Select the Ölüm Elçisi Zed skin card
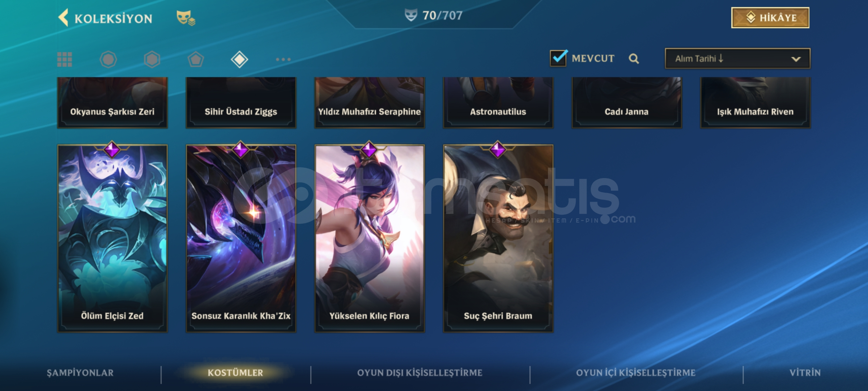868x391 pixels. (112, 238)
